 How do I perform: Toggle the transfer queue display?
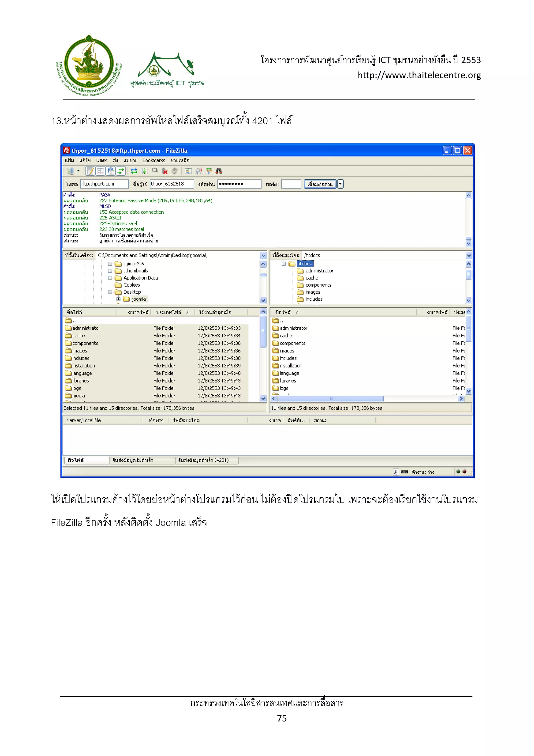coord(121,171)
